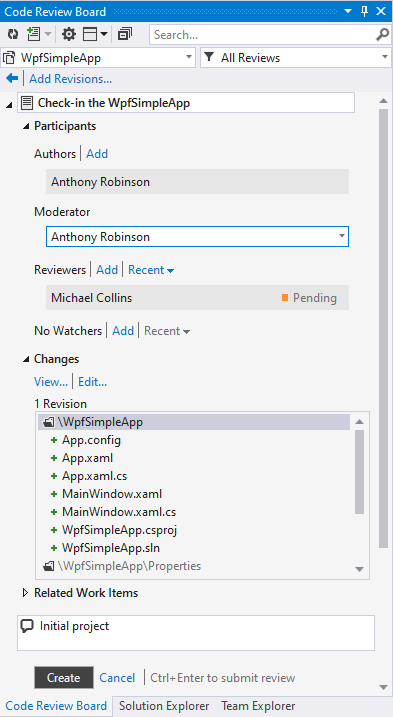The image size is (393, 717).
Task: Open settings gear icon
Action: [x=69, y=34]
